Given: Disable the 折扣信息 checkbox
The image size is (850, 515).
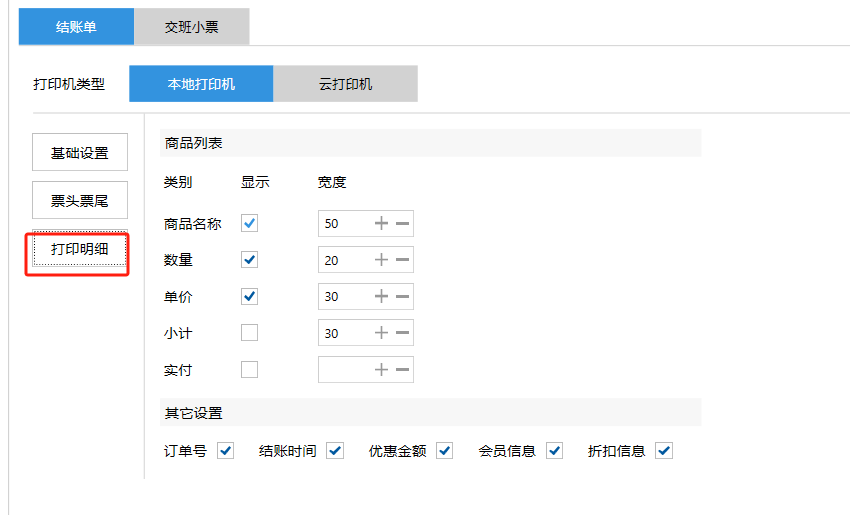Looking at the screenshot, I should coord(664,451).
